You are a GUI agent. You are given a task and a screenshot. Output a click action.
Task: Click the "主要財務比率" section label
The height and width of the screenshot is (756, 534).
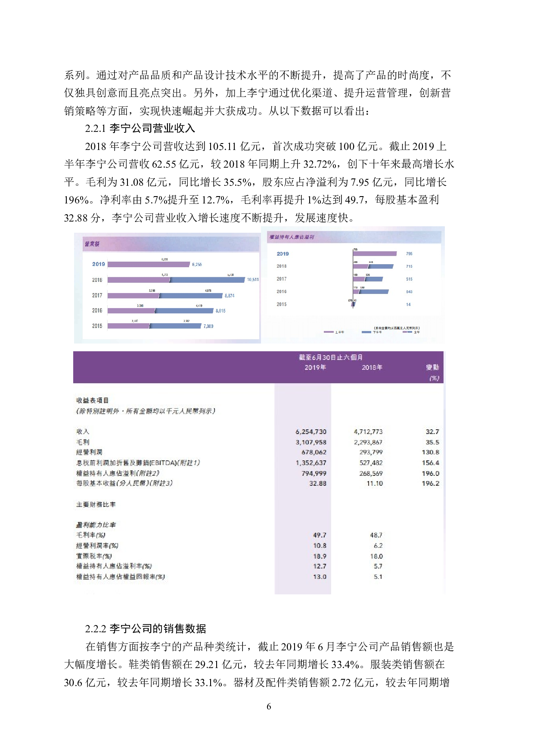[96, 505]
